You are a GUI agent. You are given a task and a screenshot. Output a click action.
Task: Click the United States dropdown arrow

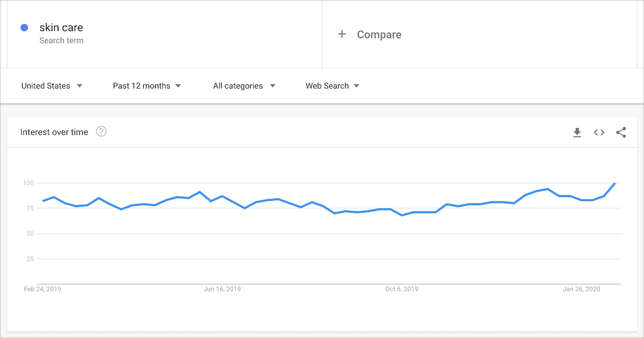click(79, 85)
